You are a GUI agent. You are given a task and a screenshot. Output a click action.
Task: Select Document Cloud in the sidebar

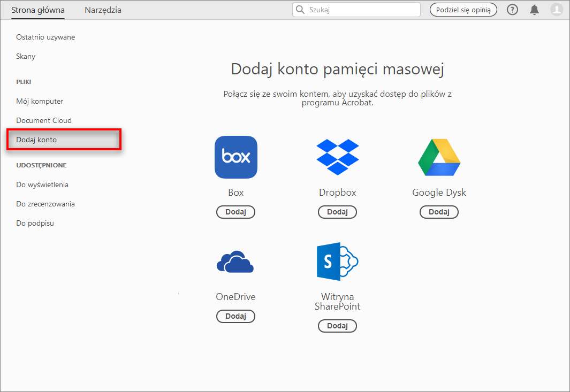pyautogui.click(x=44, y=120)
